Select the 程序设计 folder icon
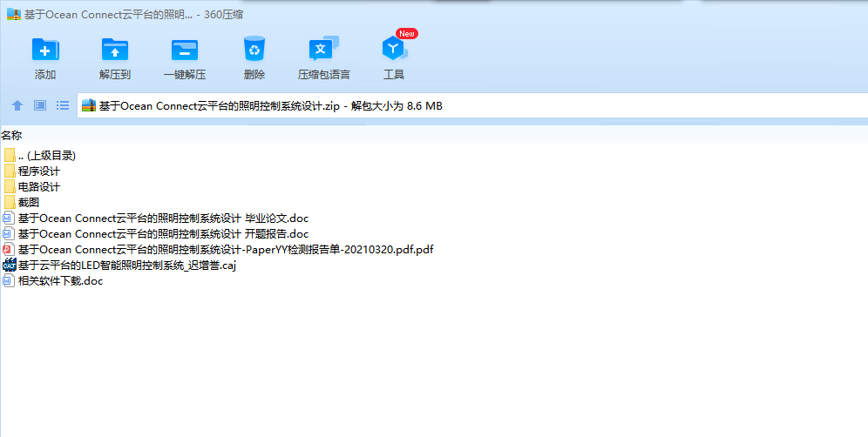This screenshot has height=437, width=868. [10, 171]
